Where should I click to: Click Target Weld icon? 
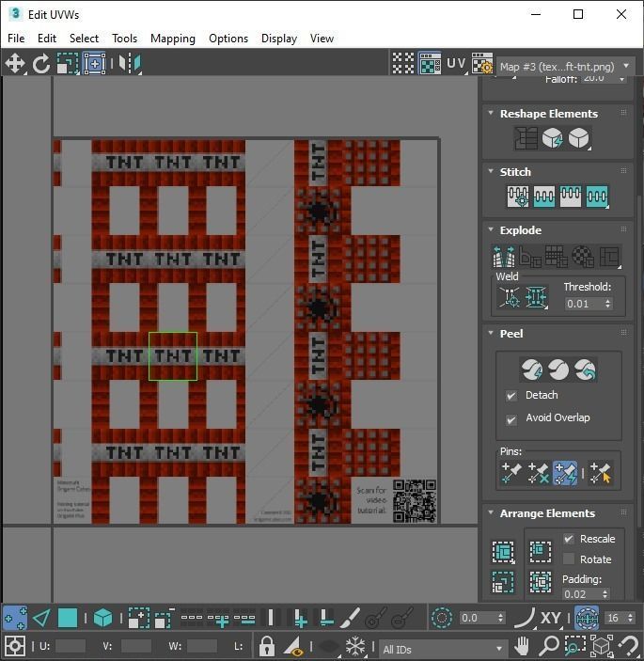coord(510,298)
